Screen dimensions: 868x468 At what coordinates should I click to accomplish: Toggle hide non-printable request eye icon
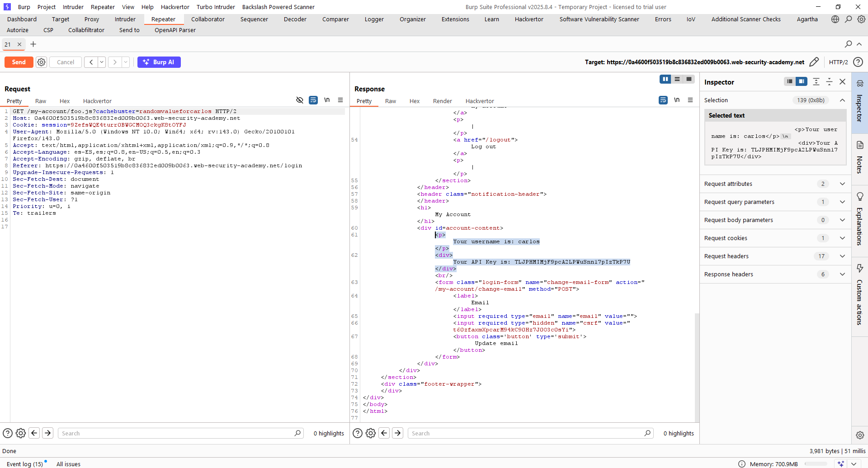click(x=299, y=100)
